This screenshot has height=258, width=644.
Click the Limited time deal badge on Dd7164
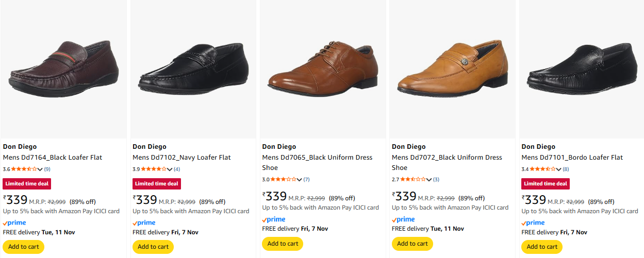27,184
